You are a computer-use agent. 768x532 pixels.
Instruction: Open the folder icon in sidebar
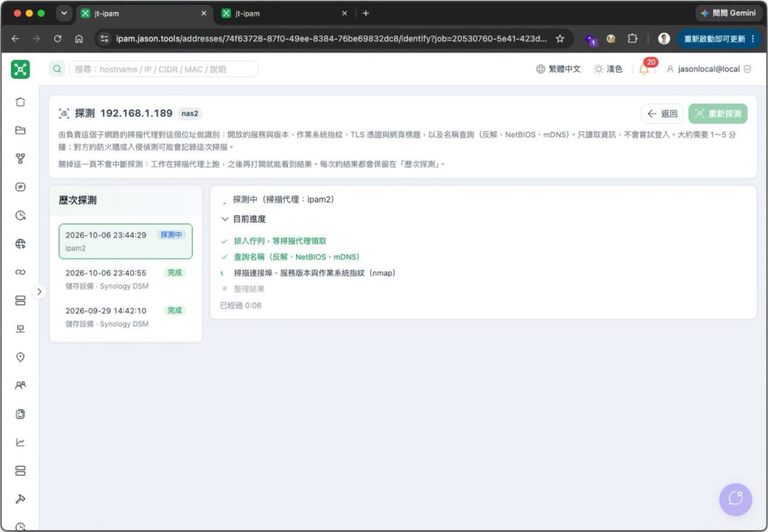click(20, 130)
